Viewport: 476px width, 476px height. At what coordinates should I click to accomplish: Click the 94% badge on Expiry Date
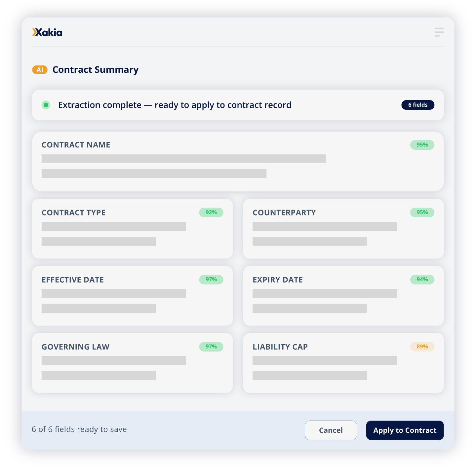422,279
